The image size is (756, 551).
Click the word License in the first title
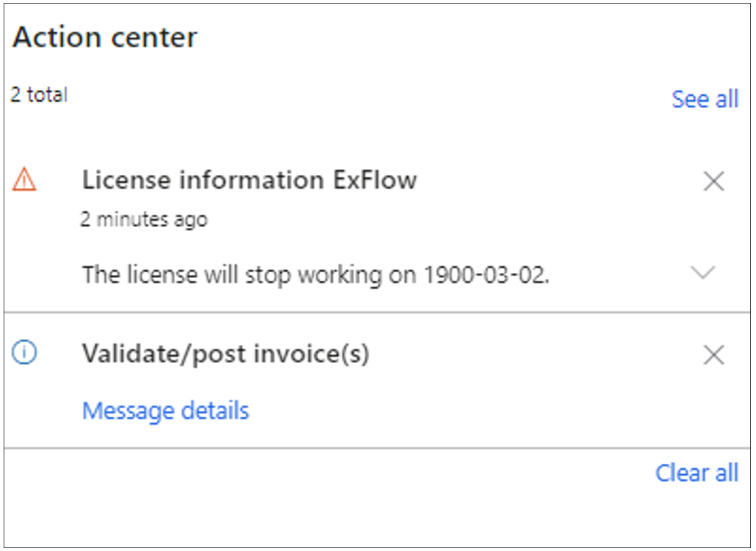pos(126,180)
